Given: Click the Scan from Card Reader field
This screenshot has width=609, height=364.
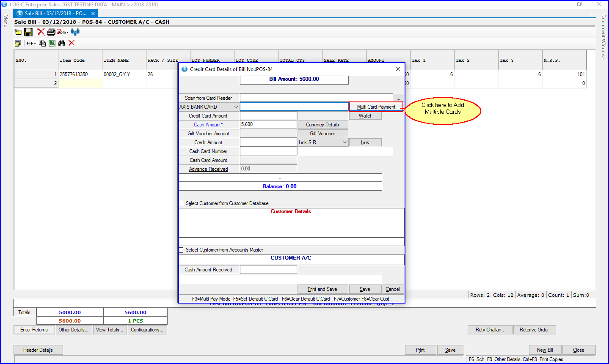Looking at the screenshot, I should coord(317,98).
